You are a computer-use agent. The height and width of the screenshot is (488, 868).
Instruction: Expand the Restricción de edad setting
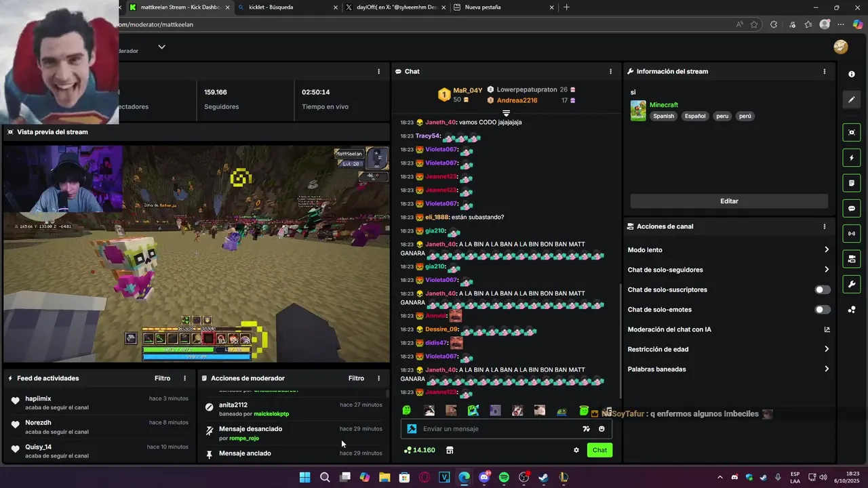(728, 350)
